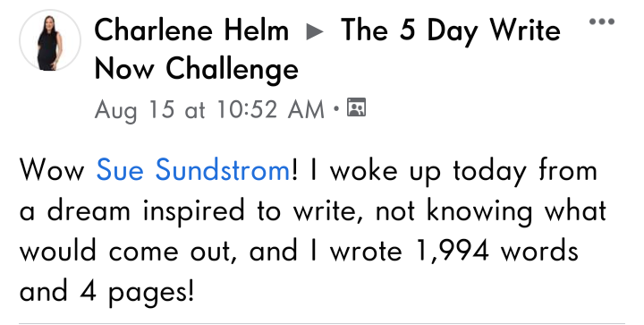Open the three-dot post options menu
Image resolution: width=644 pixels, height=325 pixels.
602,21
